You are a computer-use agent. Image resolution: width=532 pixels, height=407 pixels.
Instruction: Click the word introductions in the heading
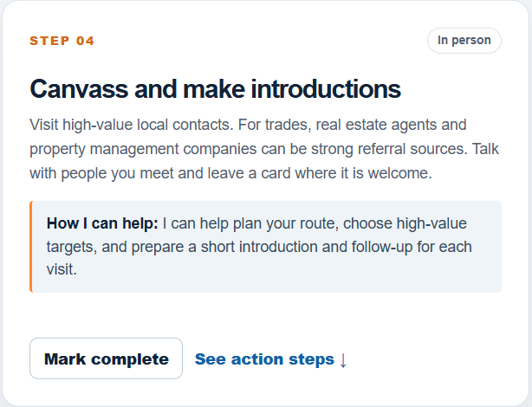coord(326,89)
